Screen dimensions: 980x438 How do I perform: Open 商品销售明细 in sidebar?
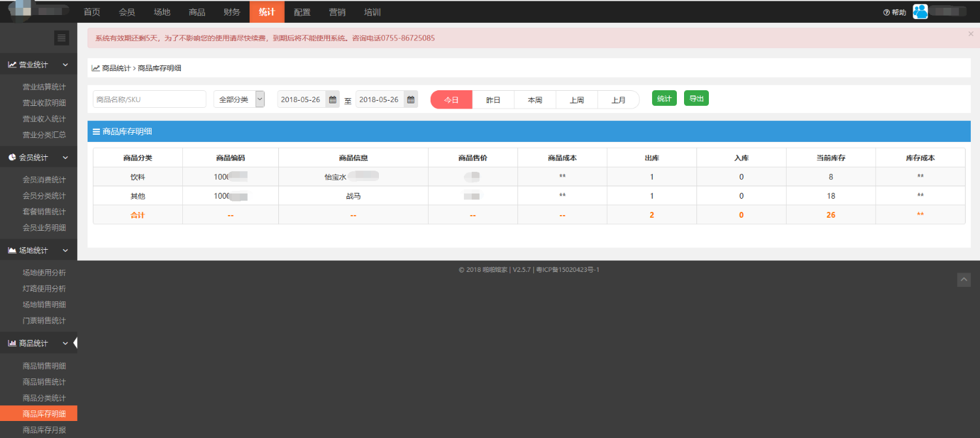(44, 366)
